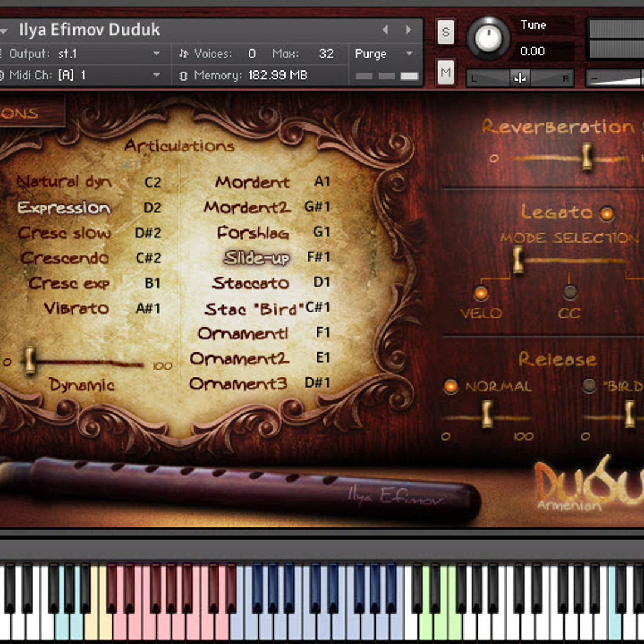
Task: Click the Voices note icon
Action: click(184, 54)
